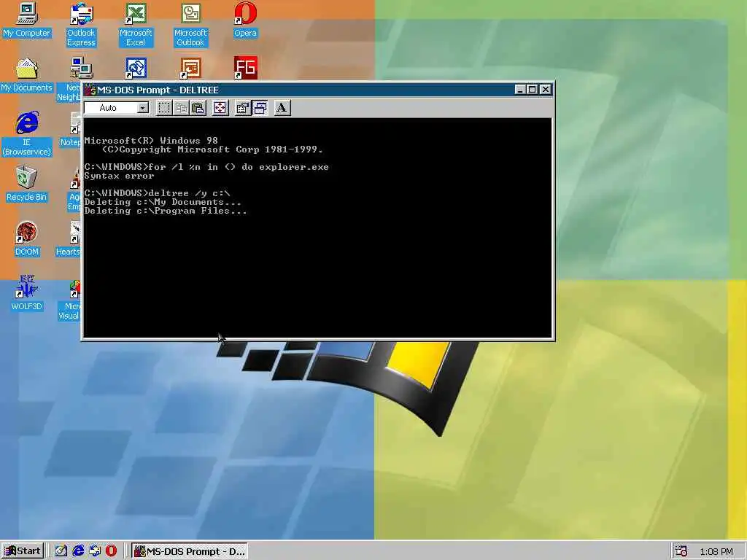Click the Copy toolbar icon in MS-DOS Prompt

181,108
